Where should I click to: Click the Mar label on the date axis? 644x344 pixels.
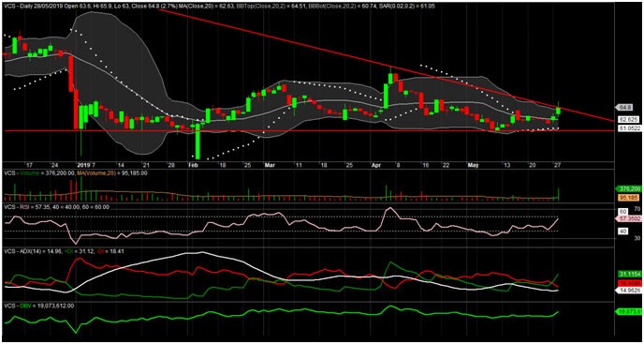tap(270, 165)
